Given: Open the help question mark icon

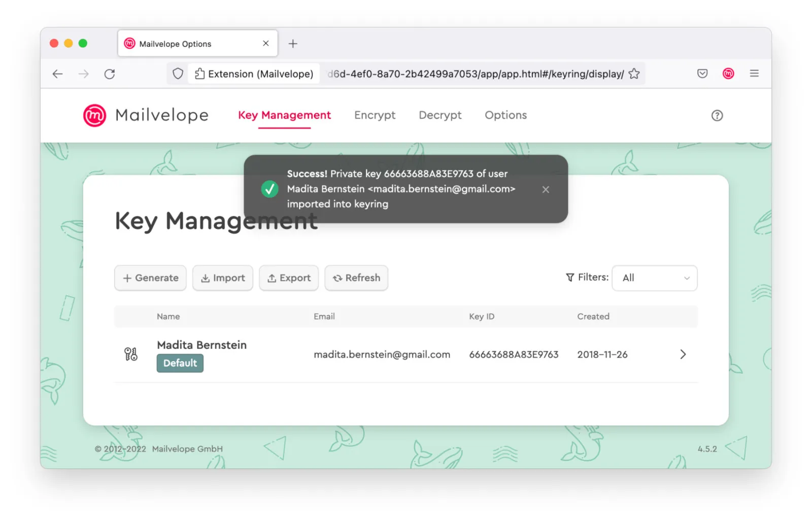Looking at the screenshot, I should (x=717, y=116).
